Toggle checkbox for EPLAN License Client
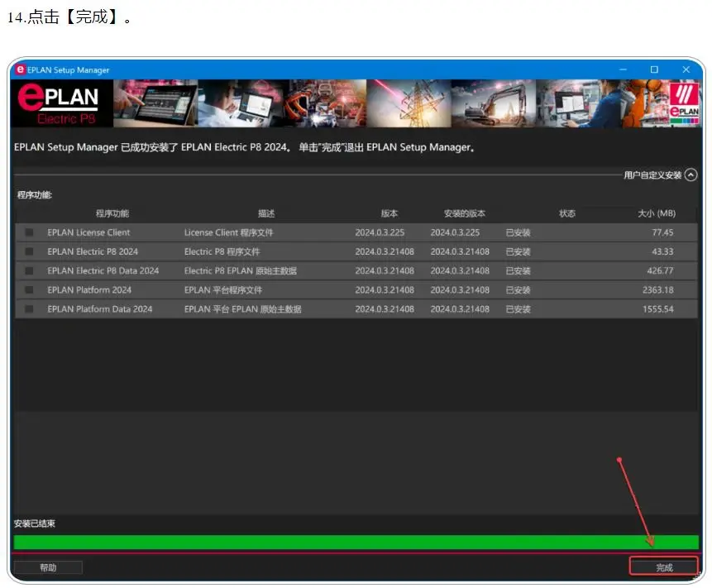 29,232
